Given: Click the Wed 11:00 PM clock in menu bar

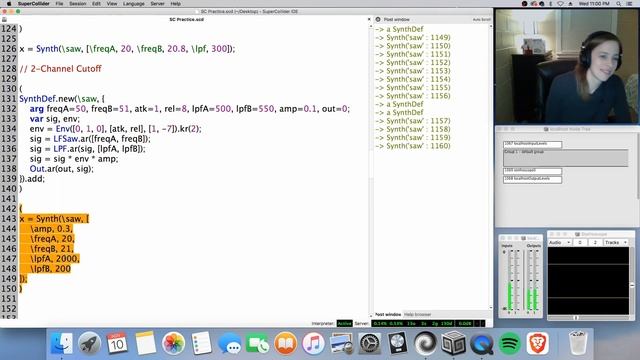Looking at the screenshot, I should 594,4.
